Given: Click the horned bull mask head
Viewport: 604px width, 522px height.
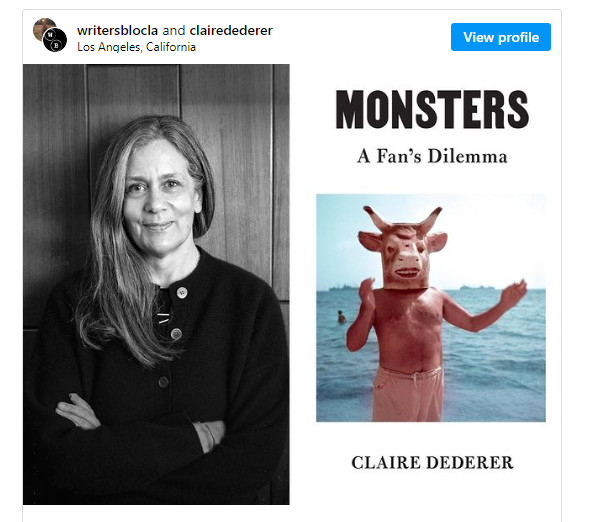Looking at the screenshot, I should (403, 248).
